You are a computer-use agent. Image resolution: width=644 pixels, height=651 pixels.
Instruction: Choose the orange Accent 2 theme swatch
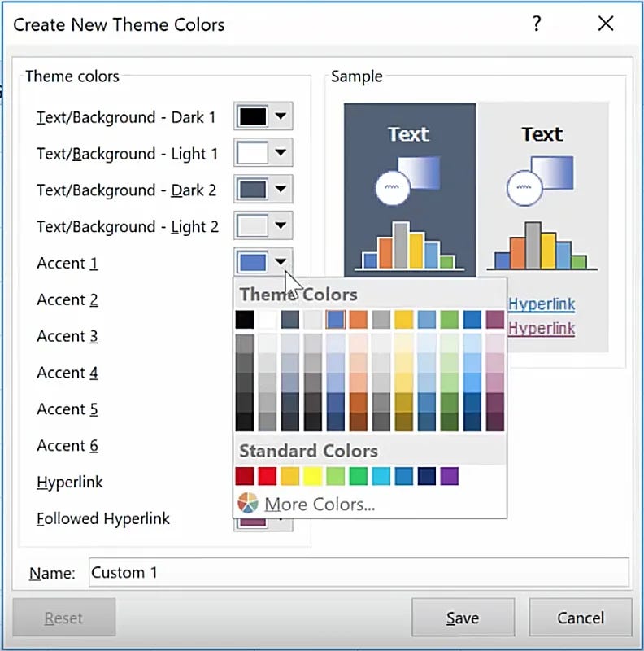pos(359,319)
